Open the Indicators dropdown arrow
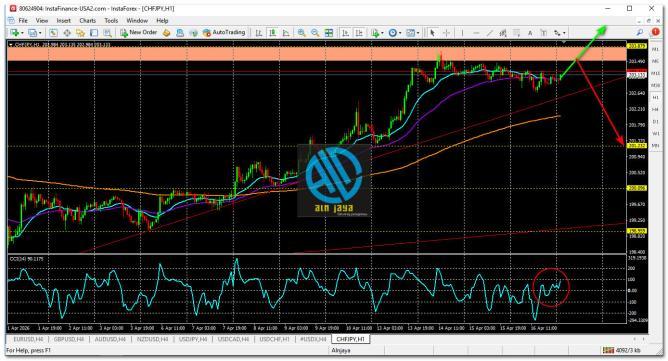Screen dimensions: 668x361 point(382,33)
